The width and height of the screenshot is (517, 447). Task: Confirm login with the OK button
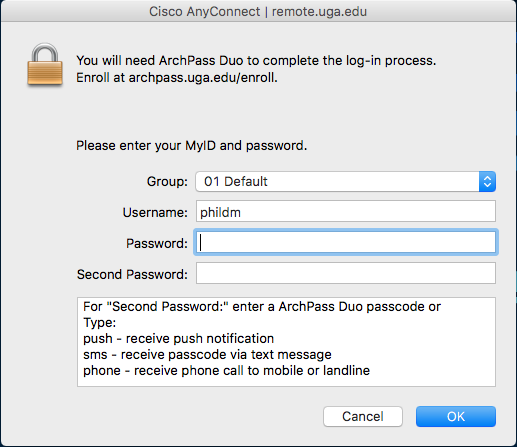click(x=456, y=416)
